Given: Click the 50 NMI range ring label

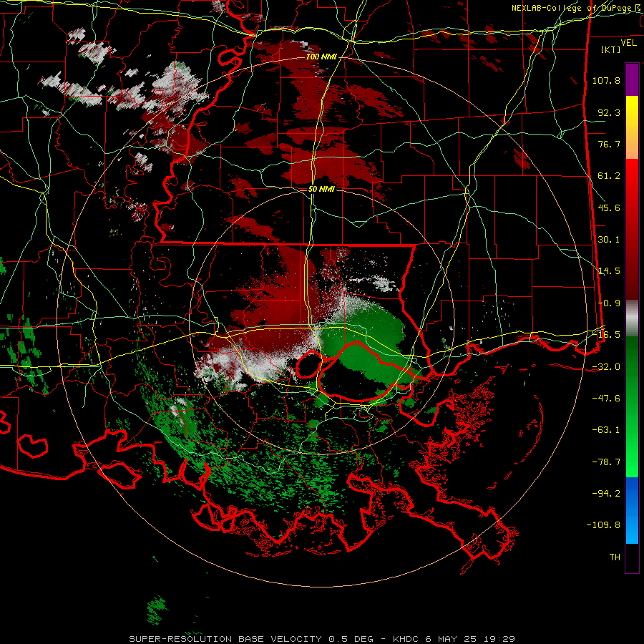Looking at the screenshot, I should coord(321,189).
